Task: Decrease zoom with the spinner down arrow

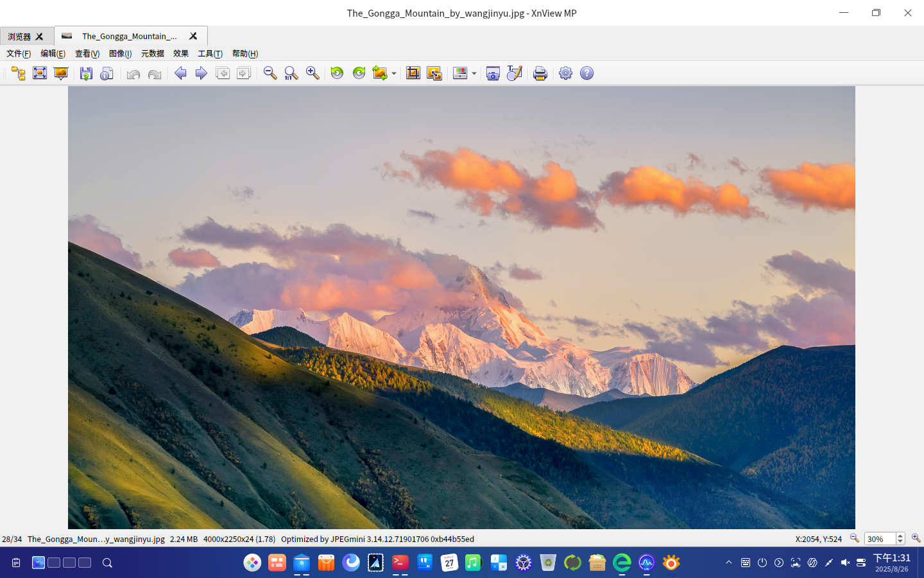Action: [x=900, y=541]
